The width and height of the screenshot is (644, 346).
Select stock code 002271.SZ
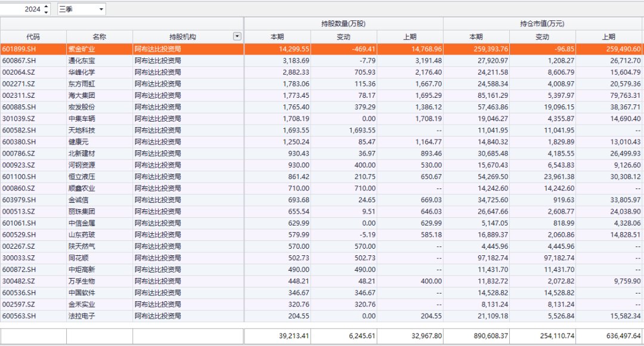18,84
